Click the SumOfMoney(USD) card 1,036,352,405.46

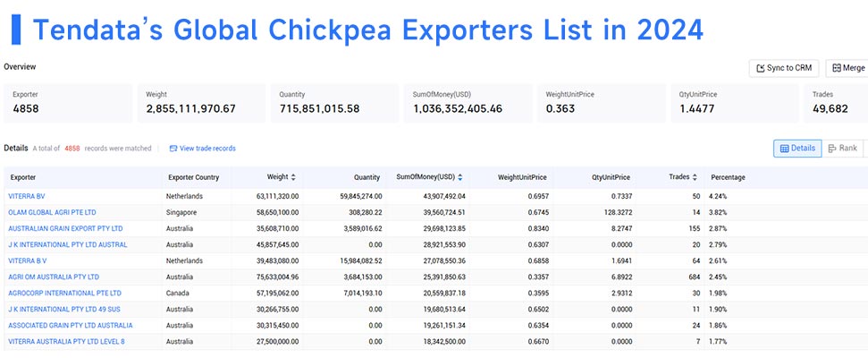point(468,103)
